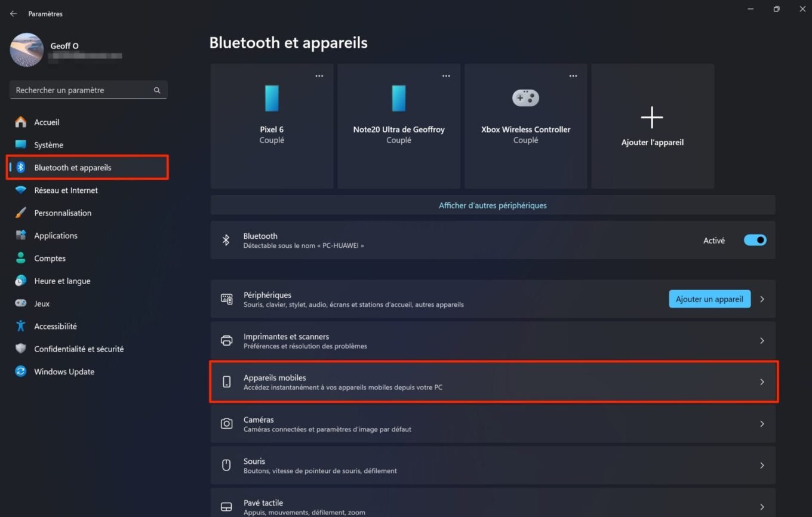Image resolution: width=812 pixels, height=517 pixels.
Task: Click the Appareils mobiles title text
Action: (275, 378)
